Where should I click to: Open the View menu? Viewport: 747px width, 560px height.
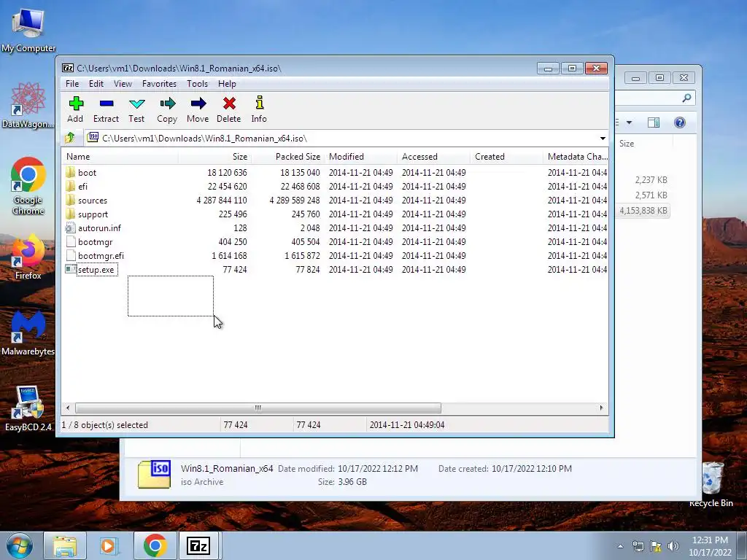tap(123, 84)
